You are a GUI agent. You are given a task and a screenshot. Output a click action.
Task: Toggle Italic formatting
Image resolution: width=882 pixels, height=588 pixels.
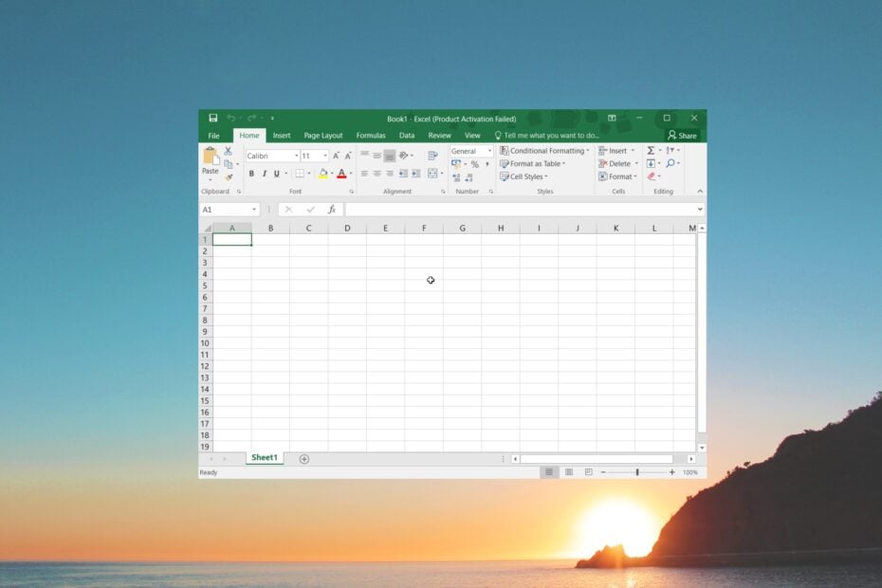click(x=264, y=174)
